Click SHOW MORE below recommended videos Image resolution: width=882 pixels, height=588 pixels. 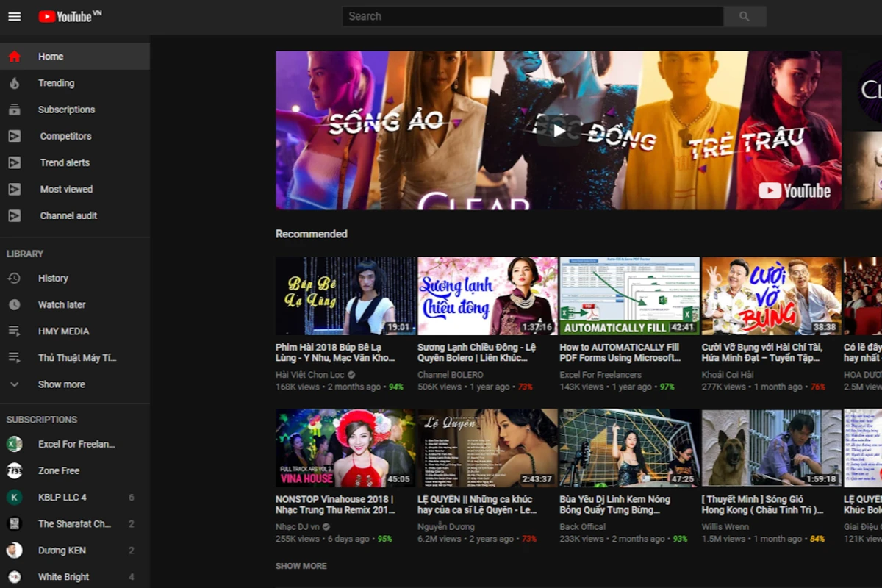point(301,566)
